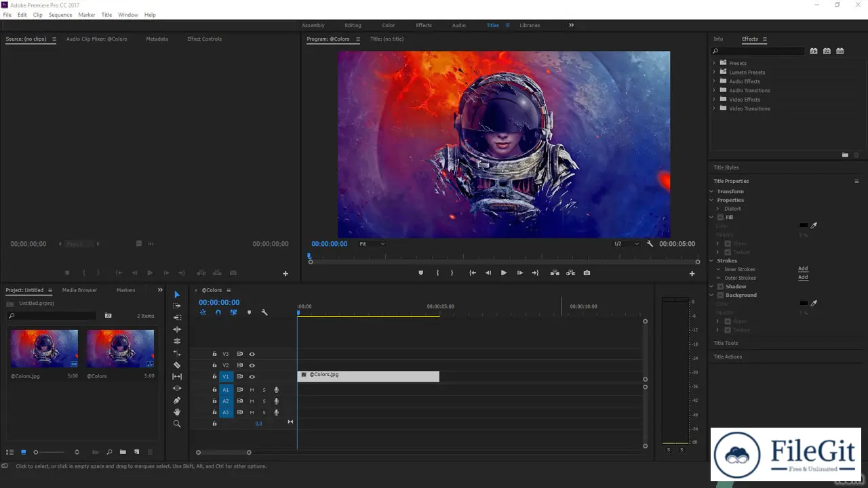Viewport: 868px width, 488px height.
Task: Expand Video Effects folder
Action: point(714,100)
